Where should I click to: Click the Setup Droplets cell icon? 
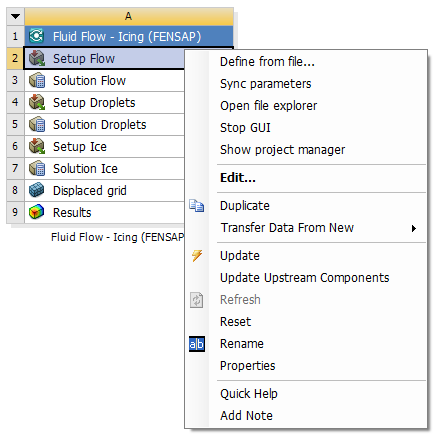[37, 102]
